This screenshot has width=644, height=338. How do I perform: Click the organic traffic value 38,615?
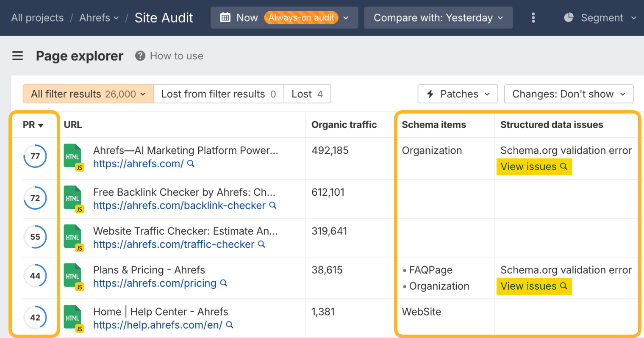click(x=327, y=270)
